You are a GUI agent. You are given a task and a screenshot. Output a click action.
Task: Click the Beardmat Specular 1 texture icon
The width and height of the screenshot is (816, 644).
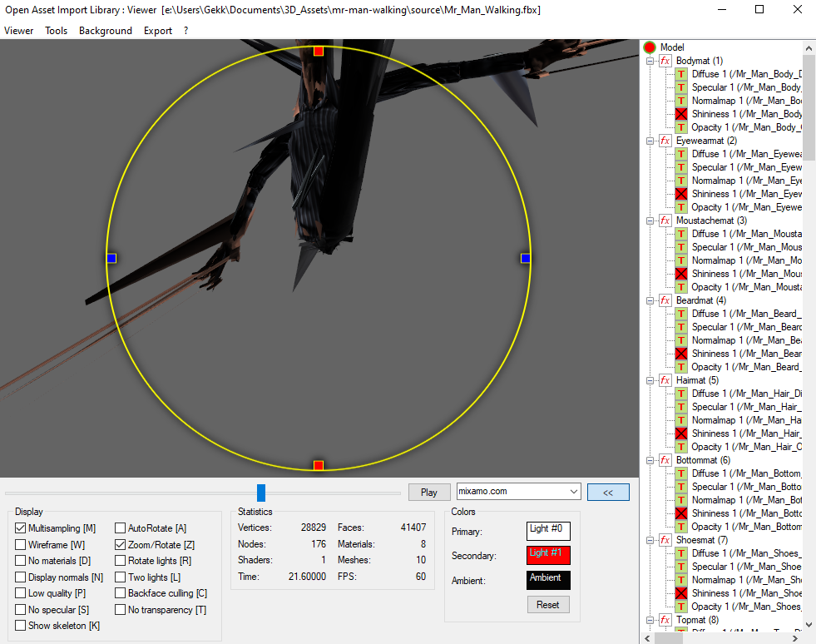(x=681, y=327)
